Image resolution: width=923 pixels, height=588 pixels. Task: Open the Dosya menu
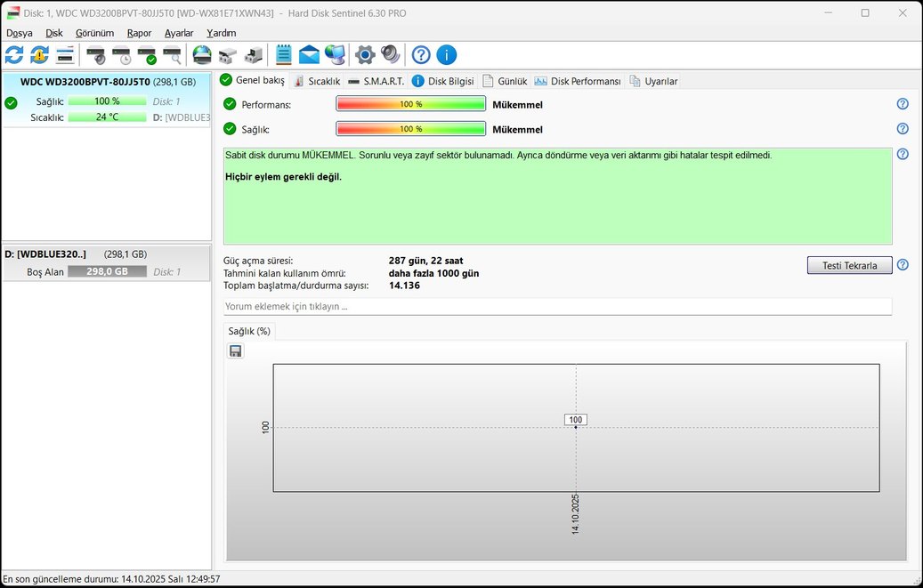click(19, 32)
